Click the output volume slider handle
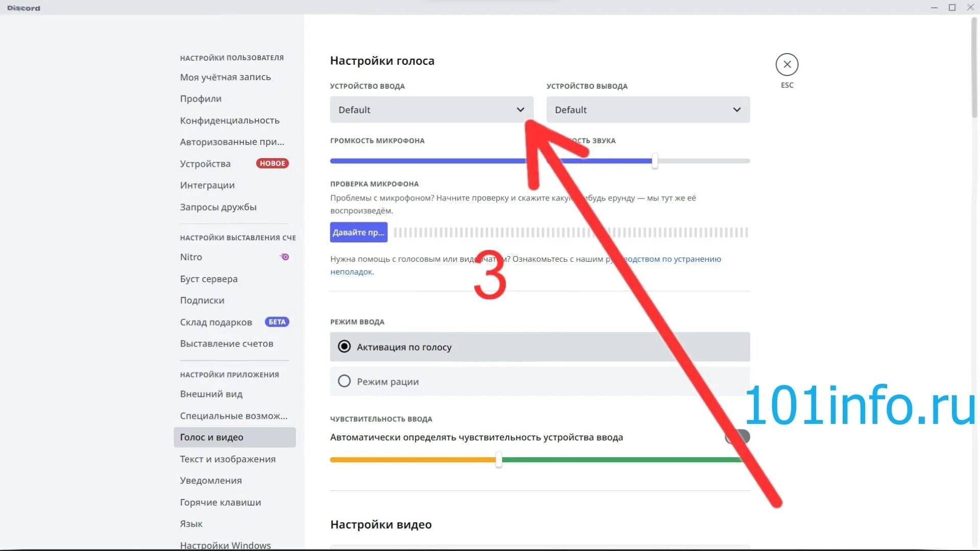 point(654,161)
